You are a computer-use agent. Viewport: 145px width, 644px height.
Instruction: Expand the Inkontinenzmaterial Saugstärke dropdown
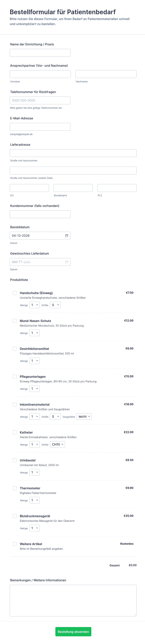point(84,417)
